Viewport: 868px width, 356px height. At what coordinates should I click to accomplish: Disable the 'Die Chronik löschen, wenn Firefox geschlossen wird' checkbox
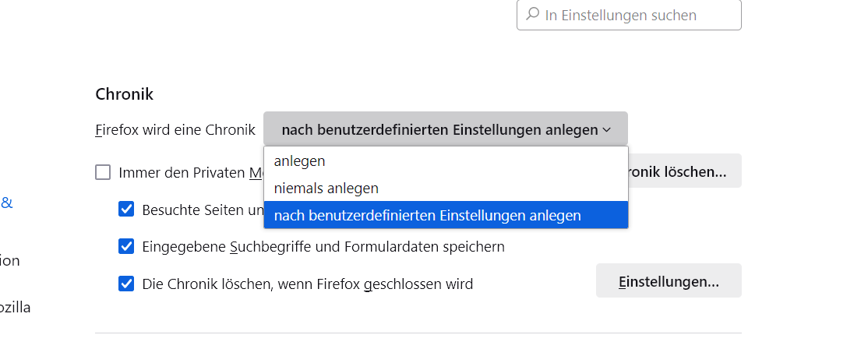126,284
